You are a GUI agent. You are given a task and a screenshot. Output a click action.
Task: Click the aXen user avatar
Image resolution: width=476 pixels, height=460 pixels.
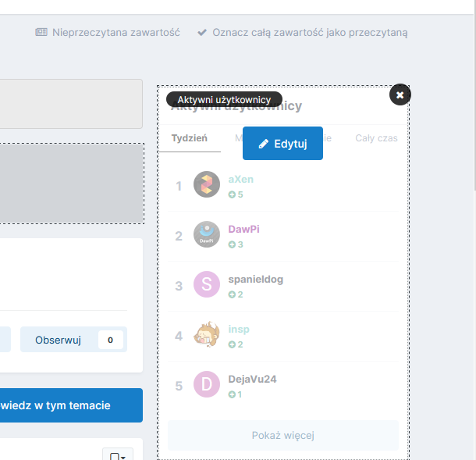pos(207,185)
